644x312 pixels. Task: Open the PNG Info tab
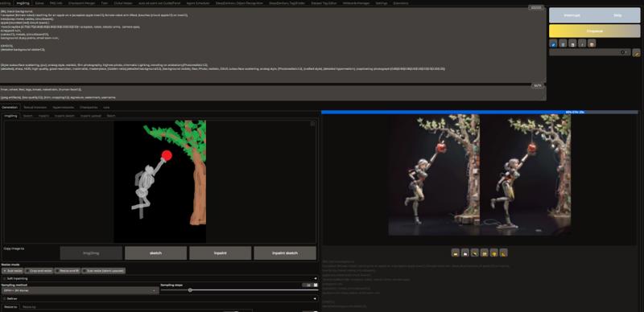pyautogui.click(x=56, y=3)
